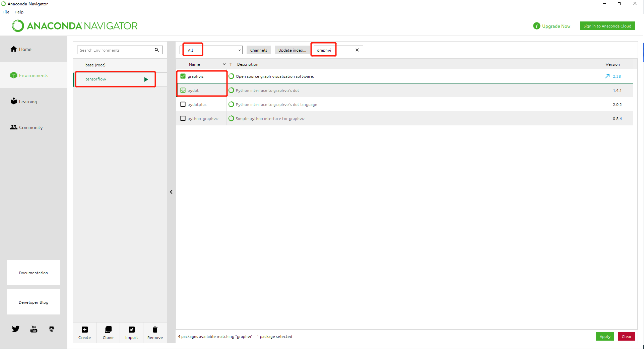Click the pydot package type icon
The image size is (644, 349).
click(231, 90)
